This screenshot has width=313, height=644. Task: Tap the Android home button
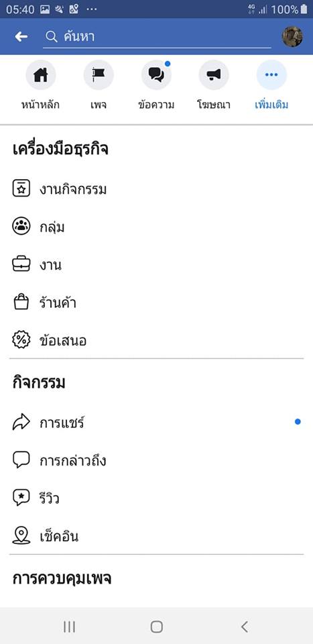(157, 627)
